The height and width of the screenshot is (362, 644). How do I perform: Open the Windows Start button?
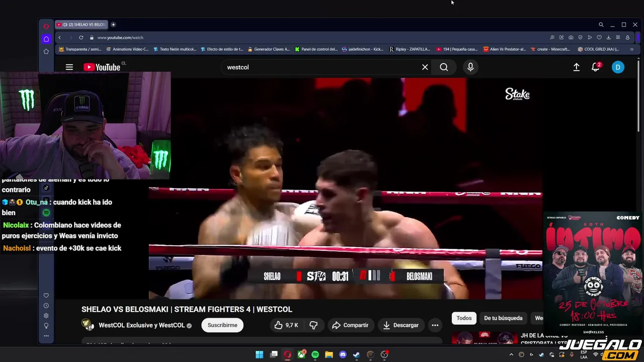259,354
